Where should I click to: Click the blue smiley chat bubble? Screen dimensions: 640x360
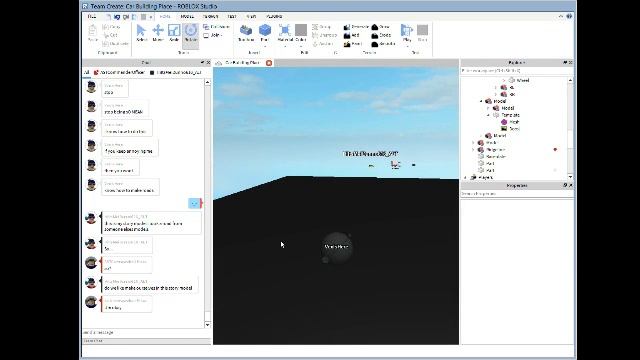coord(195,203)
